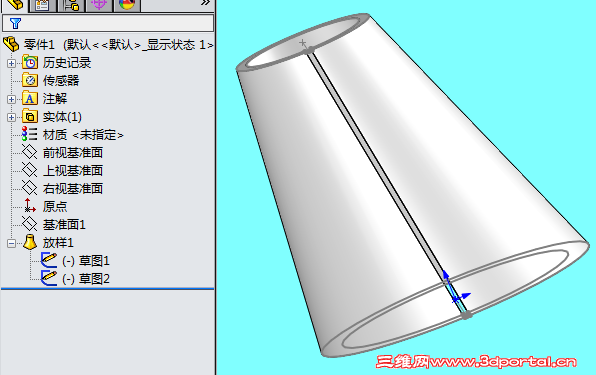
Task: Click the 草图1 sketch icon
Action: point(49,260)
